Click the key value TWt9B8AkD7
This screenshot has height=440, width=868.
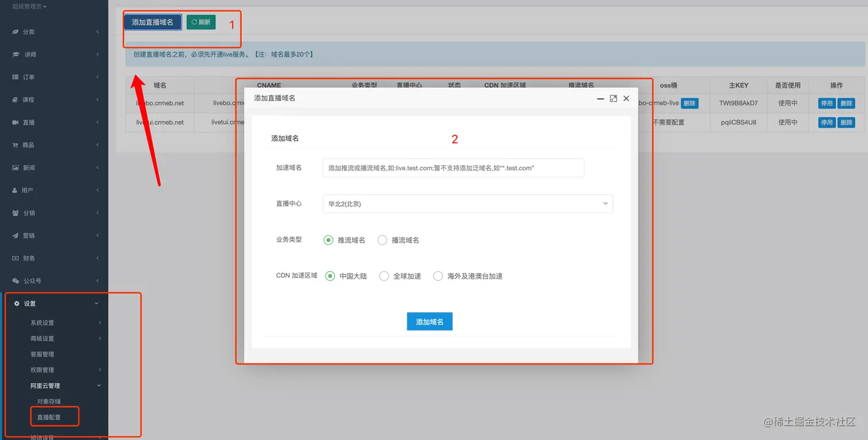pos(738,104)
